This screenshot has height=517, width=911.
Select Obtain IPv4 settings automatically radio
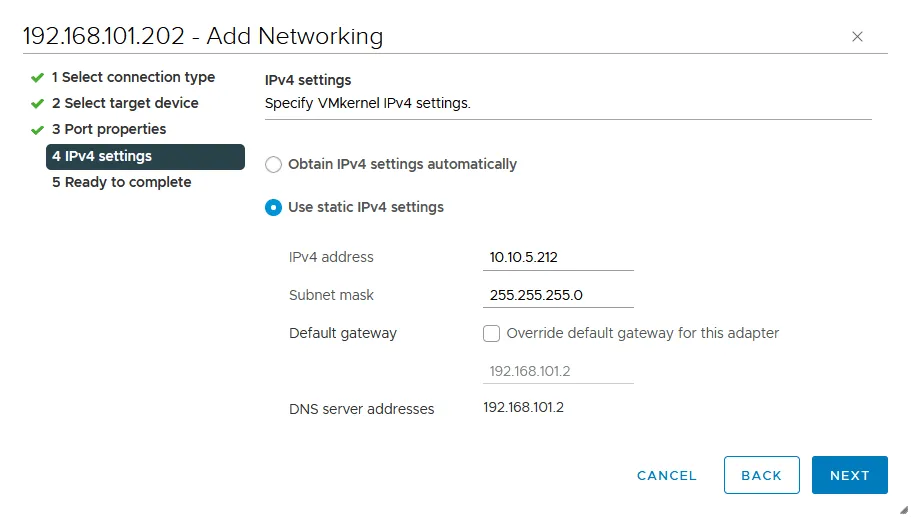click(x=273, y=164)
